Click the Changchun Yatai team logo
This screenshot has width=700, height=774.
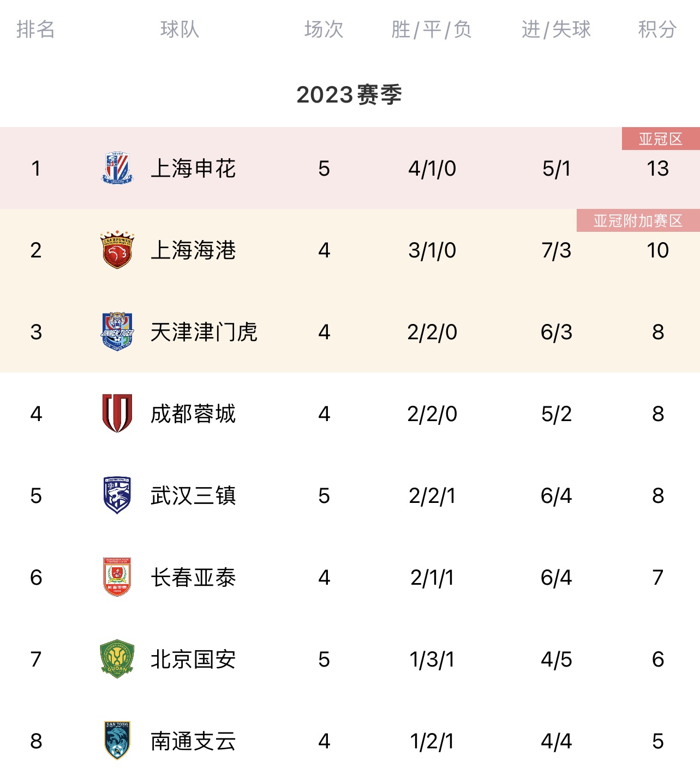coord(117,577)
